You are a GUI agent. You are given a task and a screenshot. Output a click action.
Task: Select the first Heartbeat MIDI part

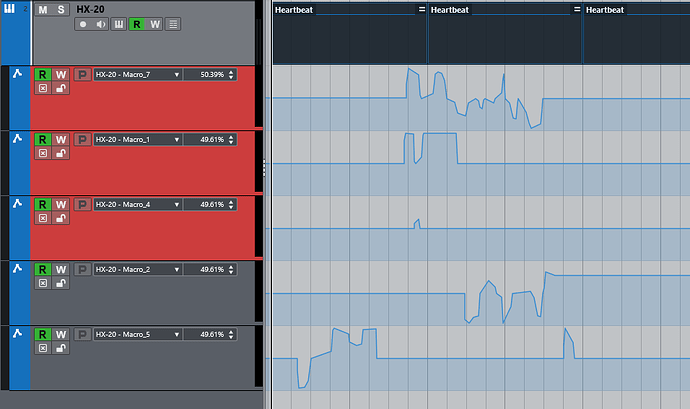pos(350,33)
